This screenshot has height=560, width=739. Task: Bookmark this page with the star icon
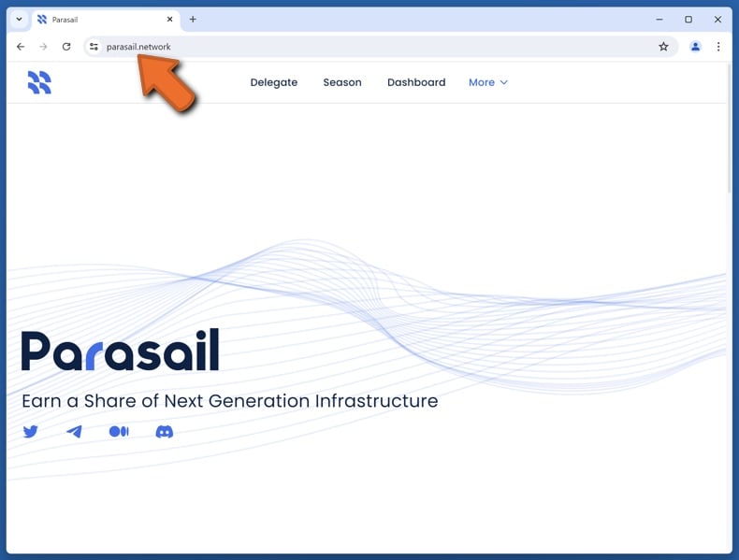click(663, 47)
